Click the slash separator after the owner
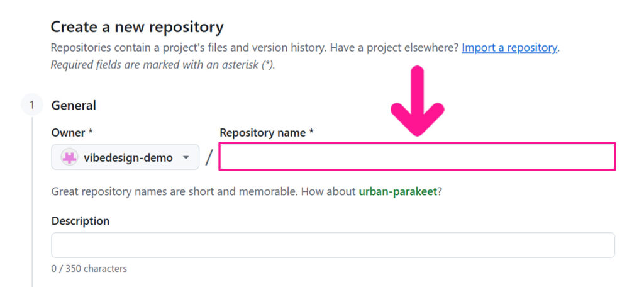 click(209, 157)
